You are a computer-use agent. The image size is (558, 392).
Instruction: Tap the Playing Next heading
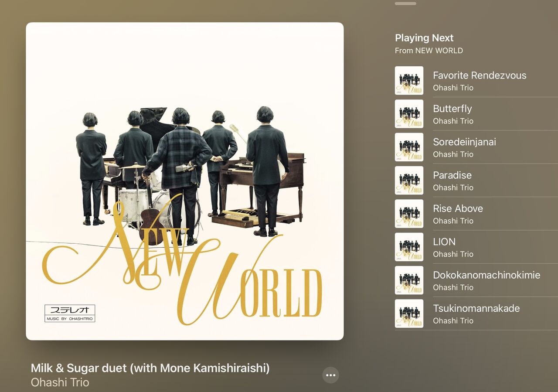tap(424, 38)
